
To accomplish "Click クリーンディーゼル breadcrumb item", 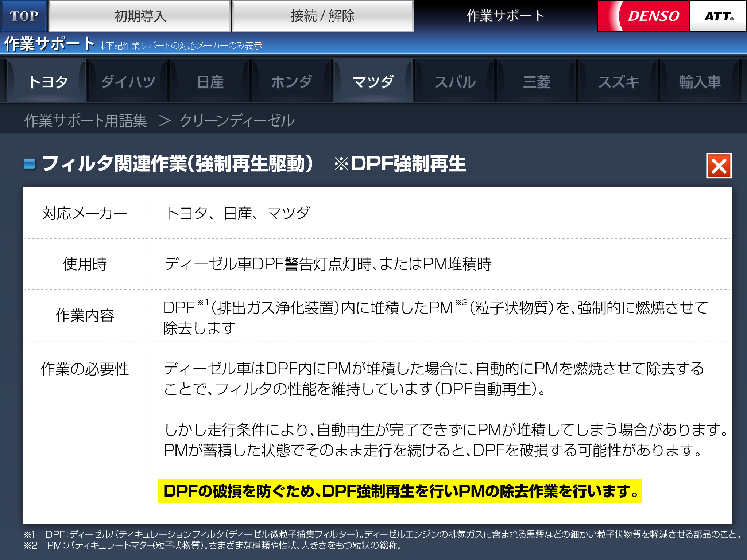I will pyautogui.click(x=237, y=121).
